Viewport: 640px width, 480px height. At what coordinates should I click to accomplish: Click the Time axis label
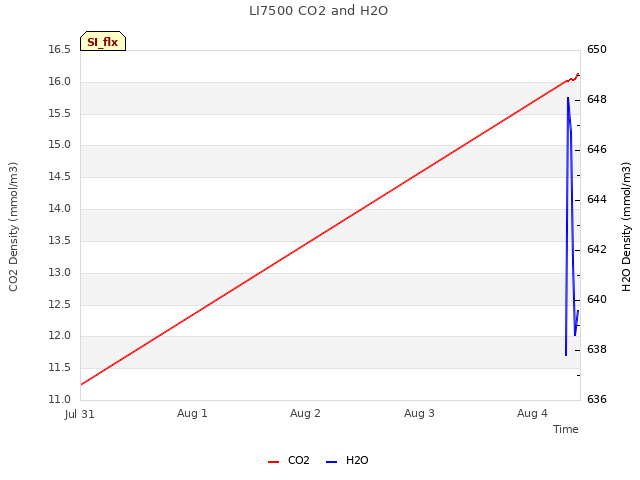click(x=566, y=429)
